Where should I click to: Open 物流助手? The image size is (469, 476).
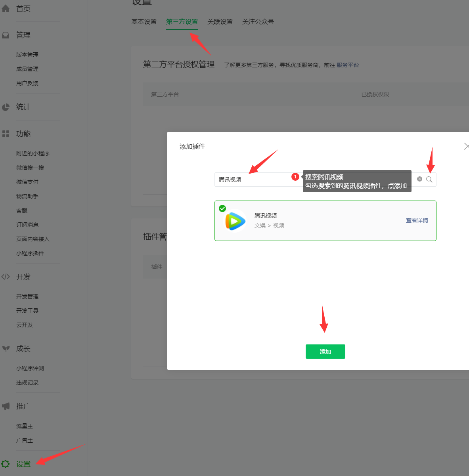click(x=27, y=196)
